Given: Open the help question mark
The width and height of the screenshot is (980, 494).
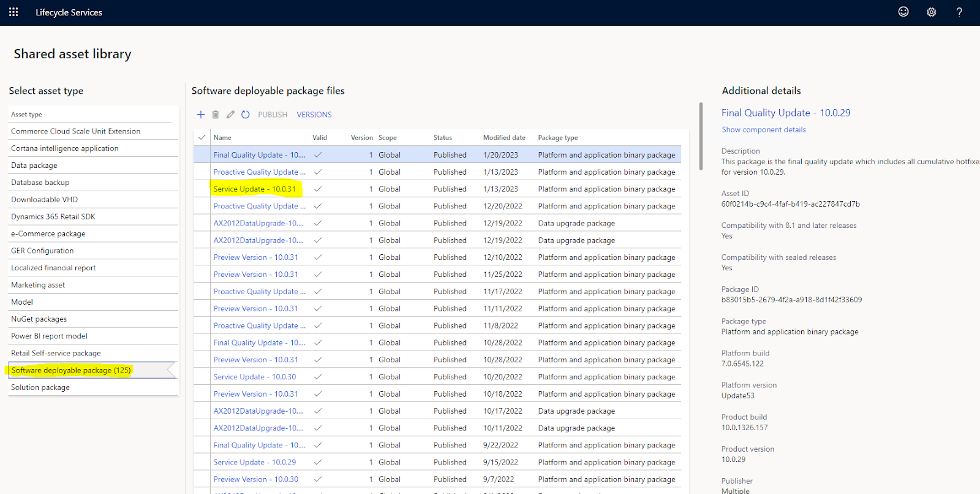Looking at the screenshot, I should (x=959, y=12).
